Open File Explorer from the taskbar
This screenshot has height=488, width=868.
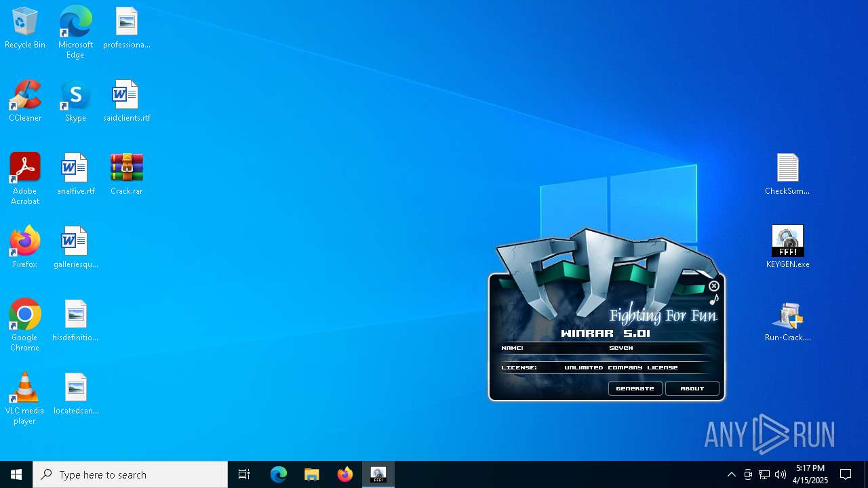[x=312, y=474]
